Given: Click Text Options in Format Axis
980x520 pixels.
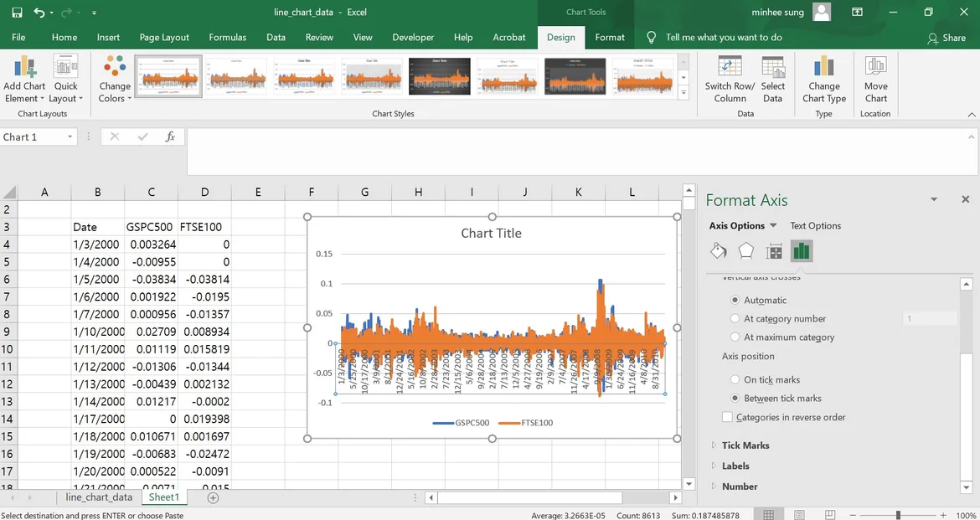Looking at the screenshot, I should click(x=815, y=225).
